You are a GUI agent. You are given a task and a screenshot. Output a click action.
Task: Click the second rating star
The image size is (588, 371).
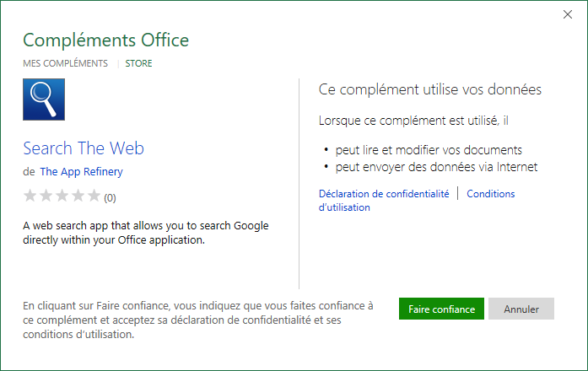click(x=46, y=196)
